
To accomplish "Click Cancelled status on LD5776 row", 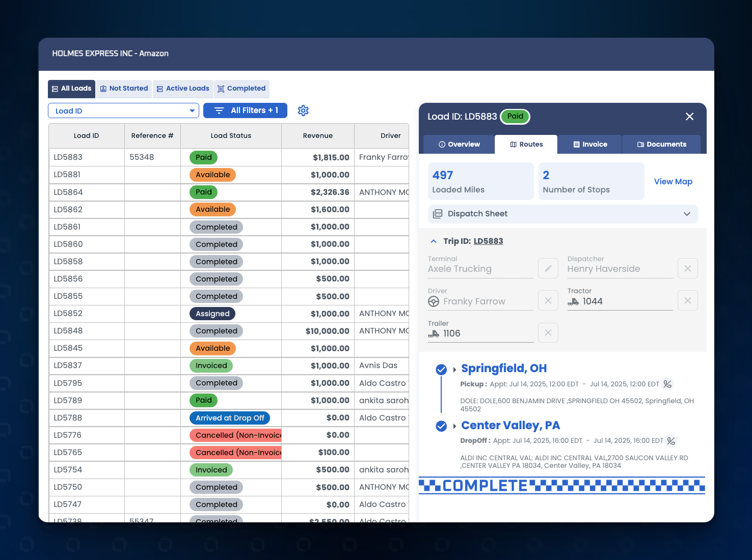I will coord(235,435).
